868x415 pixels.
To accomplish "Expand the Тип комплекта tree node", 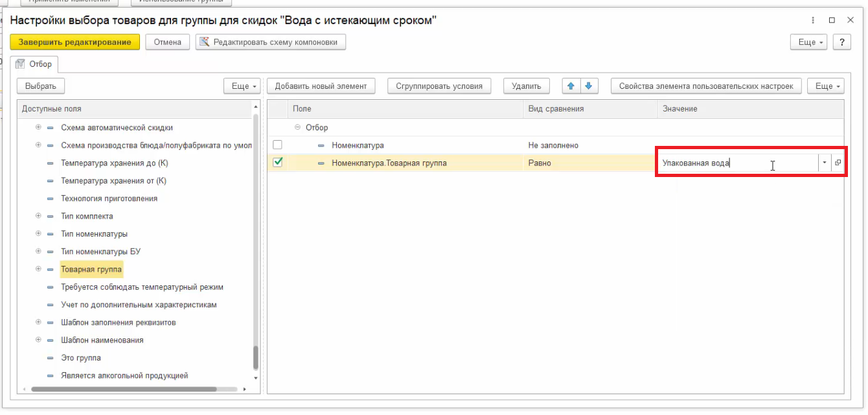I will 38,216.
